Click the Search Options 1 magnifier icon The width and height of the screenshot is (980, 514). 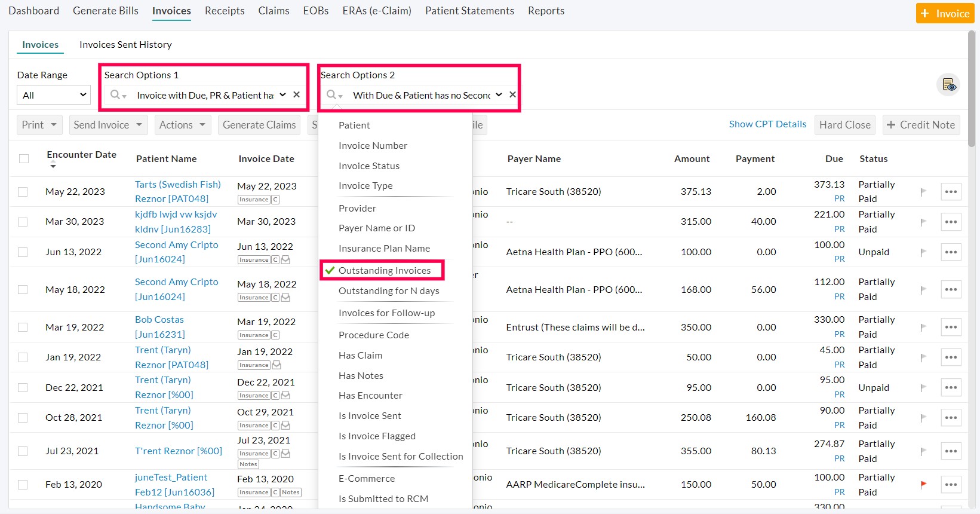pyautogui.click(x=118, y=95)
